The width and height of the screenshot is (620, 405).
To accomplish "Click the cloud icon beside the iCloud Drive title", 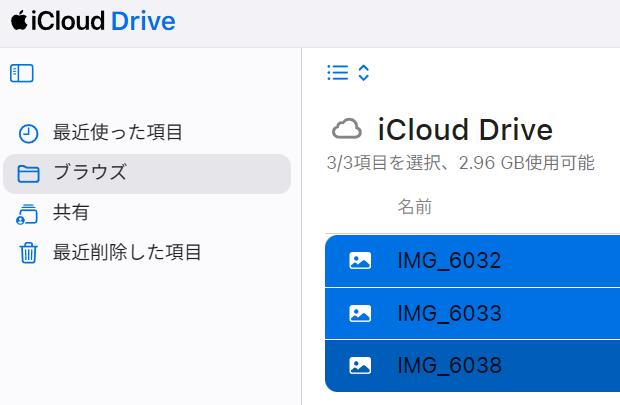I will coord(347,129).
